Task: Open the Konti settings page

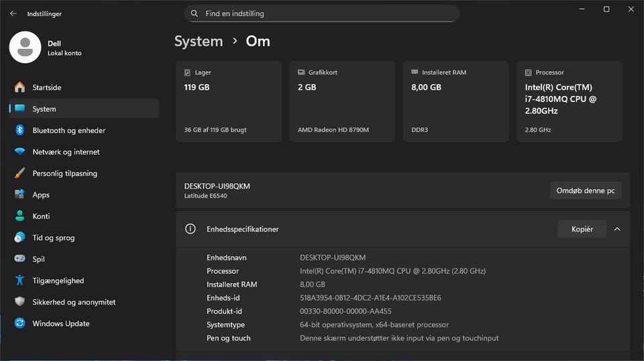Action: (41, 216)
